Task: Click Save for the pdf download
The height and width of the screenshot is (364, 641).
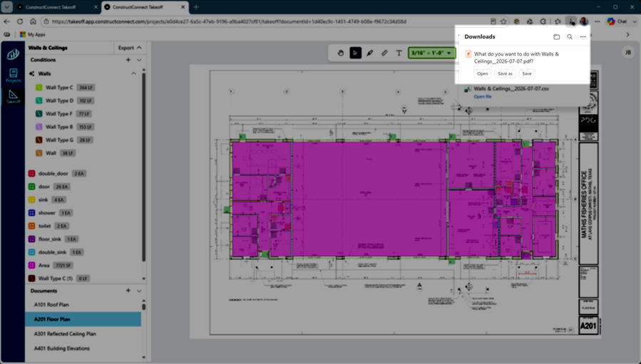Action: (527, 73)
